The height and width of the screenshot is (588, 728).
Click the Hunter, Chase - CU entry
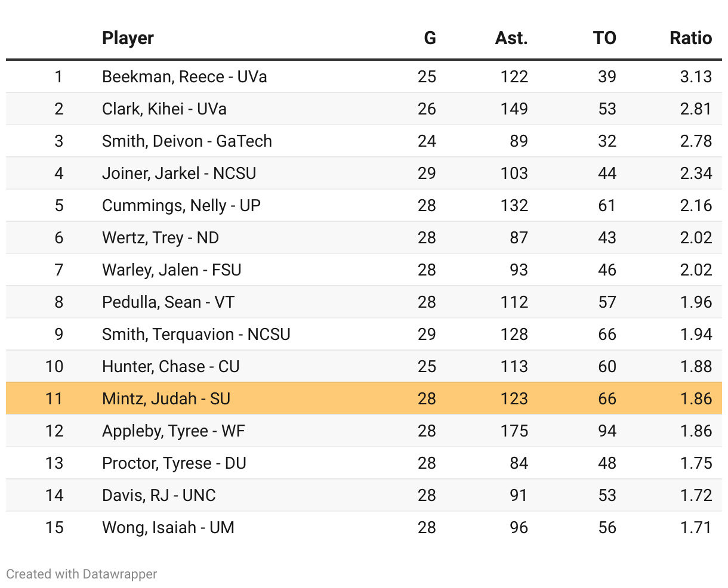(171, 367)
